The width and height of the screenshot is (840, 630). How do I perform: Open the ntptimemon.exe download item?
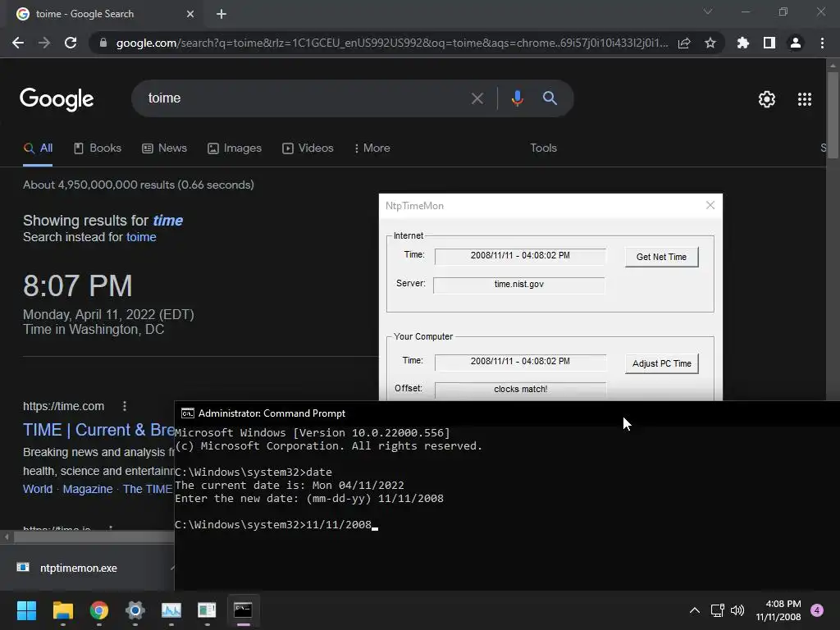click(x=78, y=568)
